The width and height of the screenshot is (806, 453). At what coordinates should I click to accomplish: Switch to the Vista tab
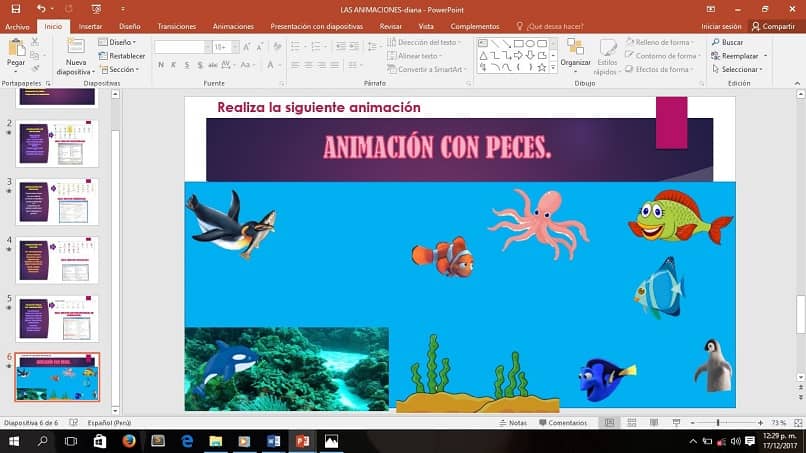(x=426, y=26)
